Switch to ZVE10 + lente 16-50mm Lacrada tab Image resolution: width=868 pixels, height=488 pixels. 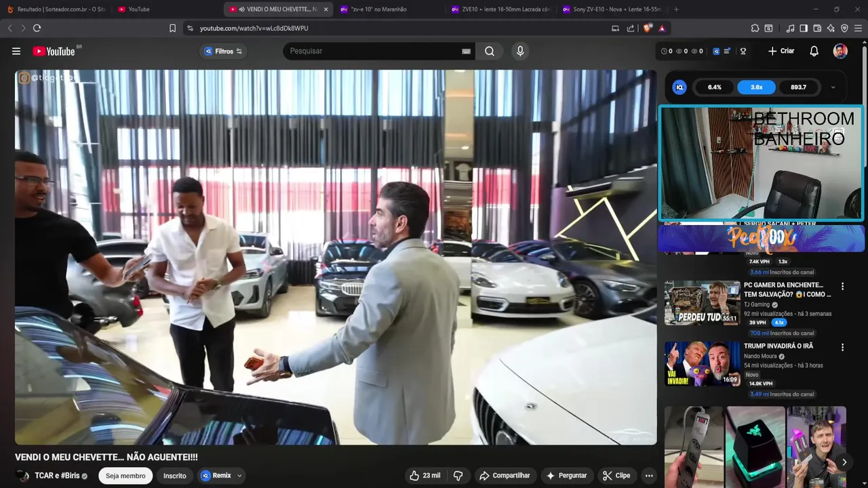pos(500,9)
